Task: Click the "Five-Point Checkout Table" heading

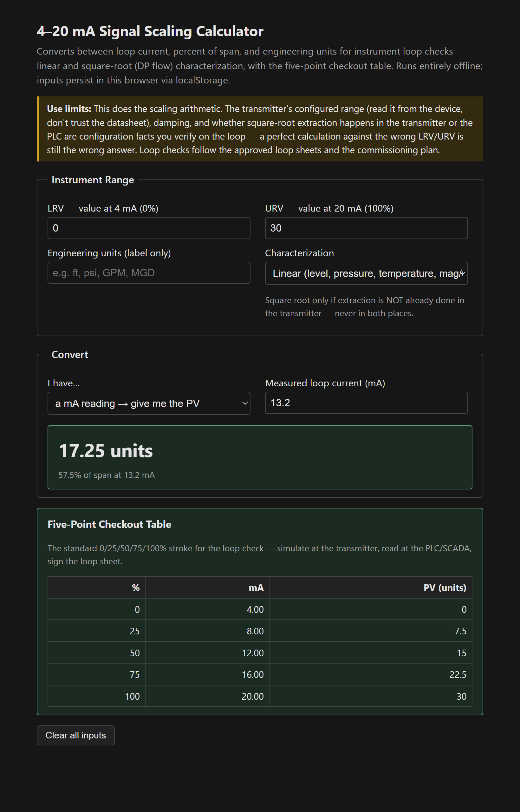Action: (109, 524)
